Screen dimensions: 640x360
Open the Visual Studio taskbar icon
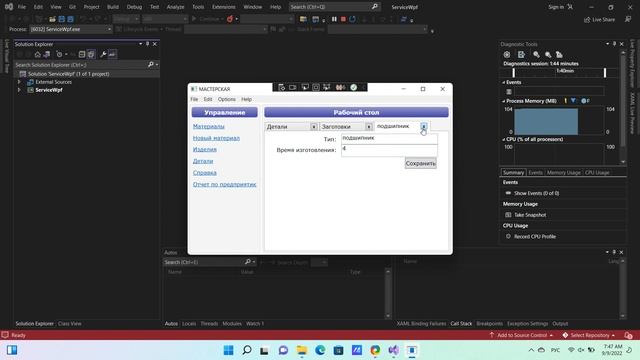(x=393, y=350)
